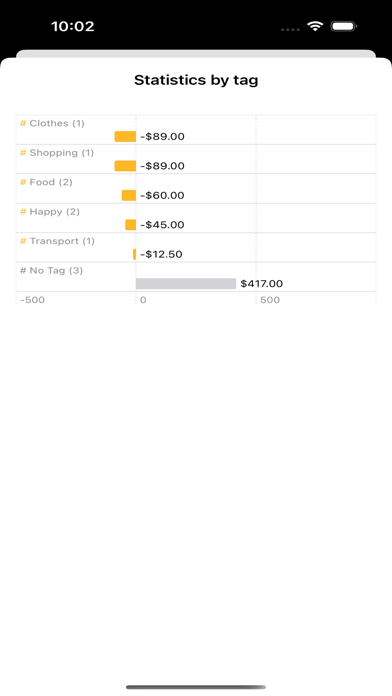This screenshot has width=392, height=696.
Task: Tap the Shopping tag hash icon
Action: coord(23,153)
